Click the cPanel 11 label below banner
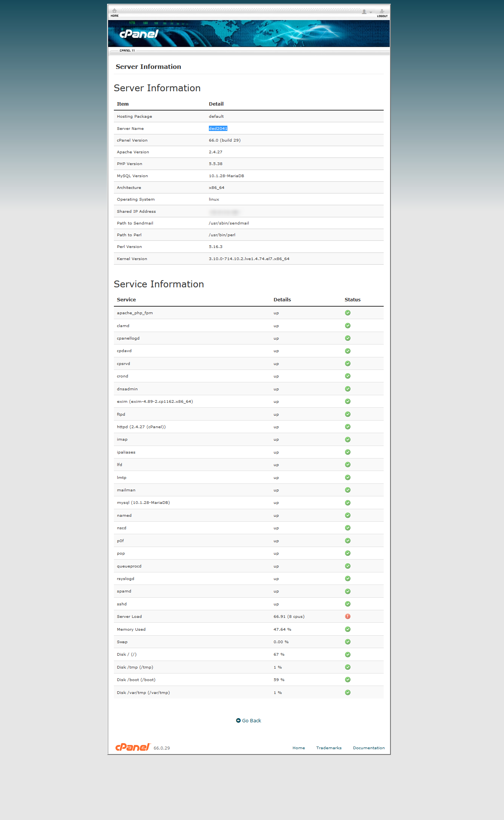504x820 pixels. click(x=127, y=50)
